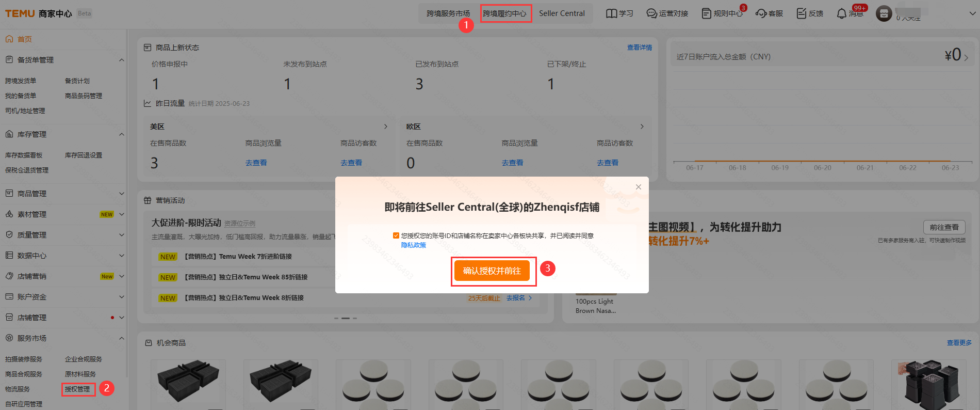Click the 营销活动 gift icon
The width and height of the screenshot is (980, 410).
pyautogui.click(x=148, y=200)
